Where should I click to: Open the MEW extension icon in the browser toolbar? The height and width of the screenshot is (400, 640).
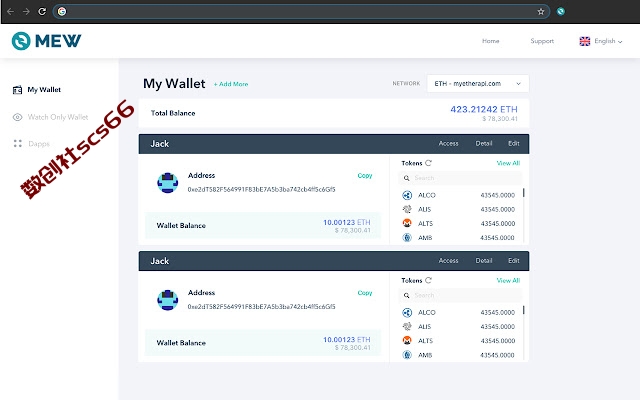[561, 11]
